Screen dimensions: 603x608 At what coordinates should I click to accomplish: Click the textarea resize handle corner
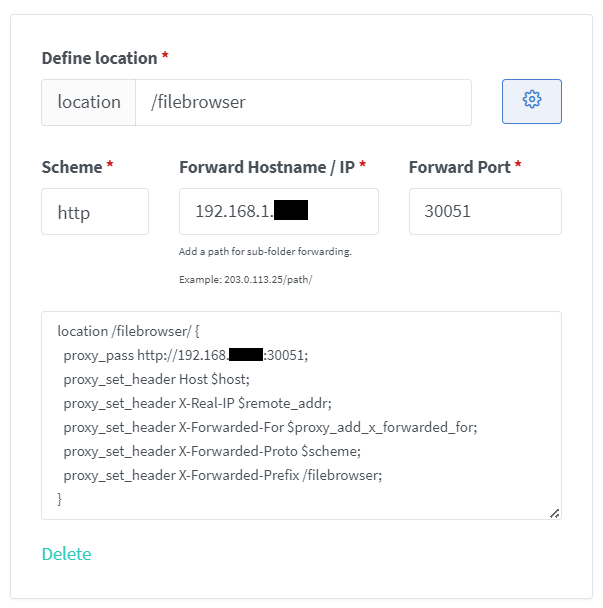coord(555,514)
